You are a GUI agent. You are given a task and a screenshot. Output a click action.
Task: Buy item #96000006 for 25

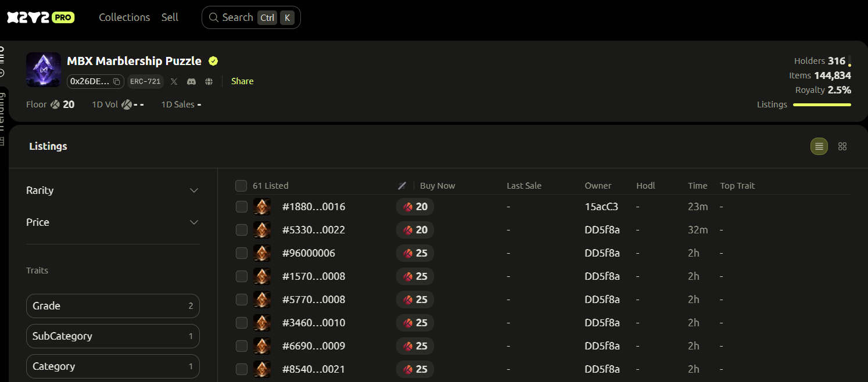coord(415,253)
